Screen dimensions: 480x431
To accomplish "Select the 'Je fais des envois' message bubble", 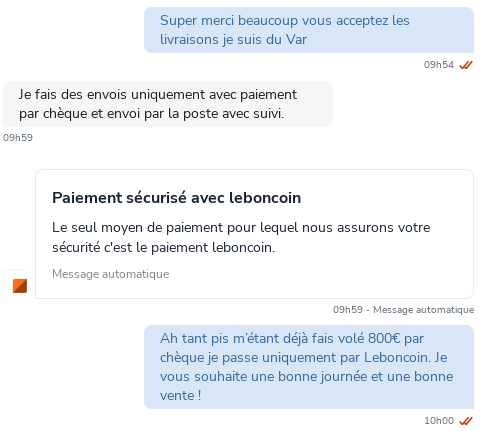I will [168, 104].
